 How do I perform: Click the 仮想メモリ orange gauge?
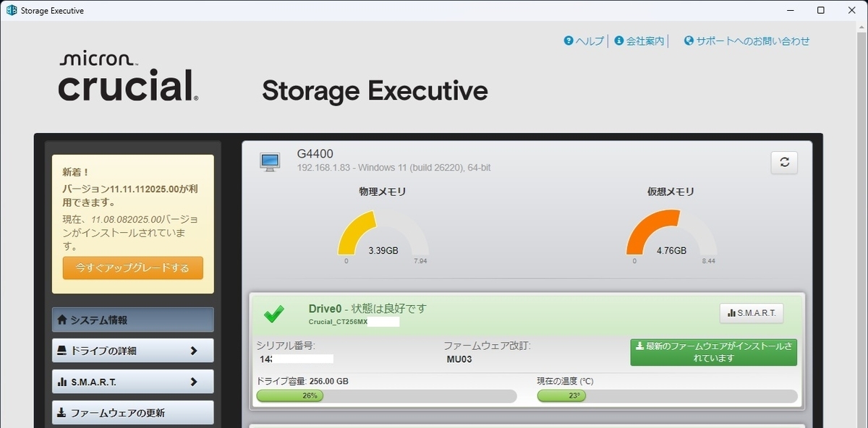671,233
